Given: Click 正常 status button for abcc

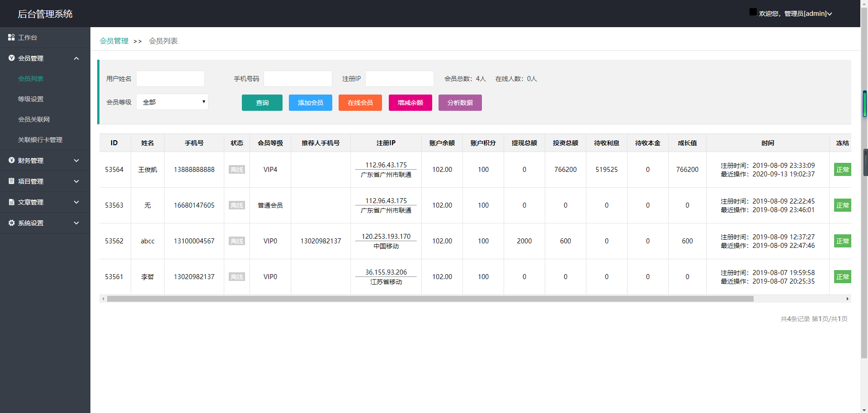Looking at the screenshot, I should [843, 241].
